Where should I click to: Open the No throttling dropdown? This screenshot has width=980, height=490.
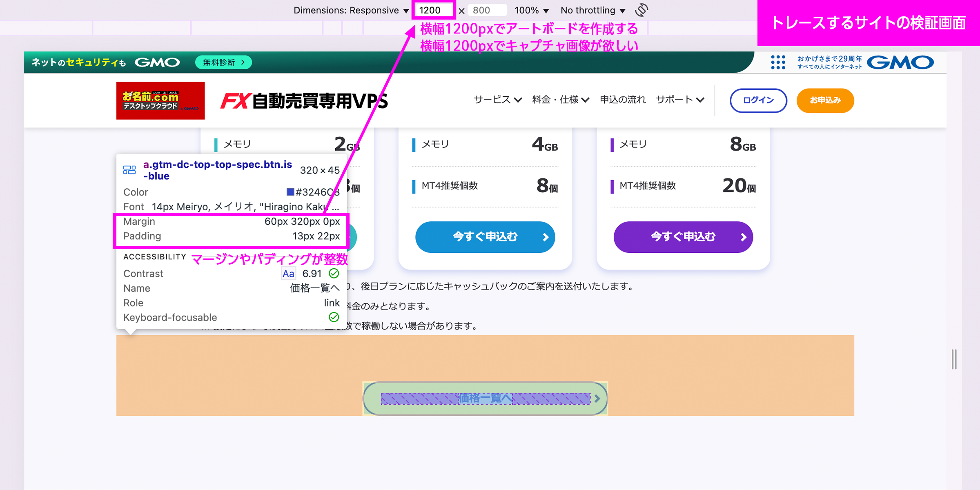(593, 10)
